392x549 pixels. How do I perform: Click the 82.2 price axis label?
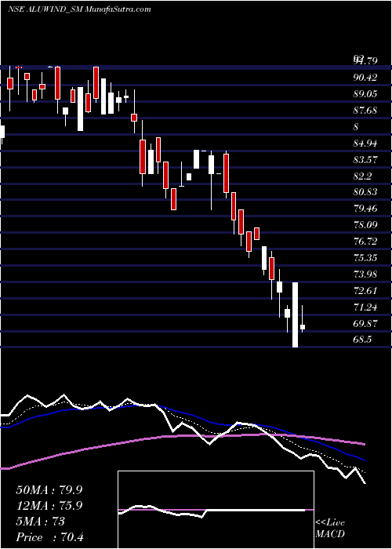362,176
